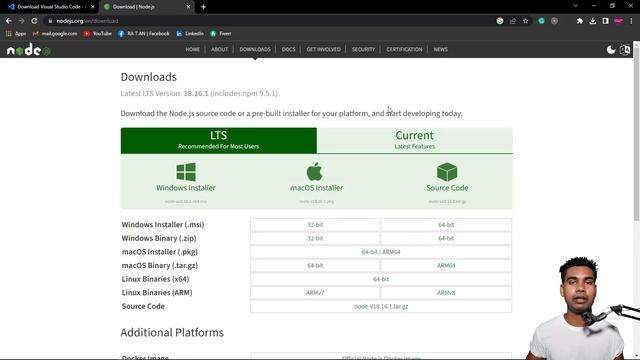Screen dimensions: 640x360
Task: Click the share page icon
Action: coord(513,21)
